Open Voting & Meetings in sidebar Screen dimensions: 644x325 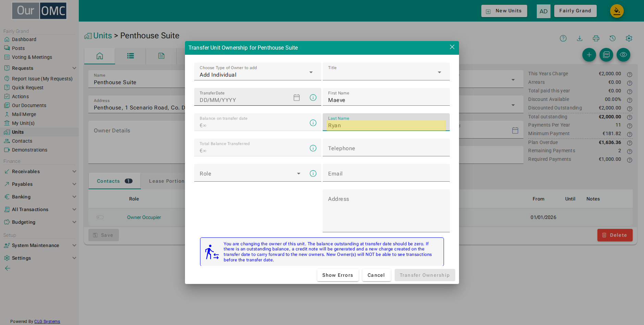pos(32,57)
